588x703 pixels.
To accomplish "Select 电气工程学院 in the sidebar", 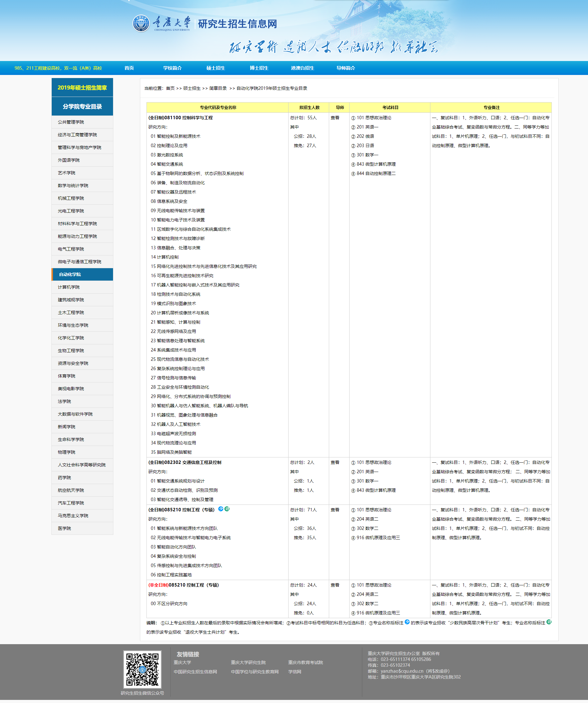I will tap(82, 249).
